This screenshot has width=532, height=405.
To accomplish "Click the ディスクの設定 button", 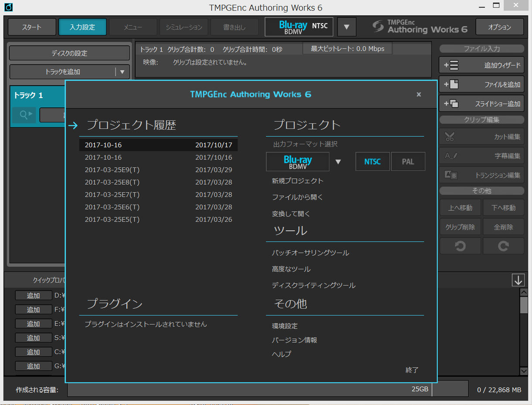I will tap(69, 53).
